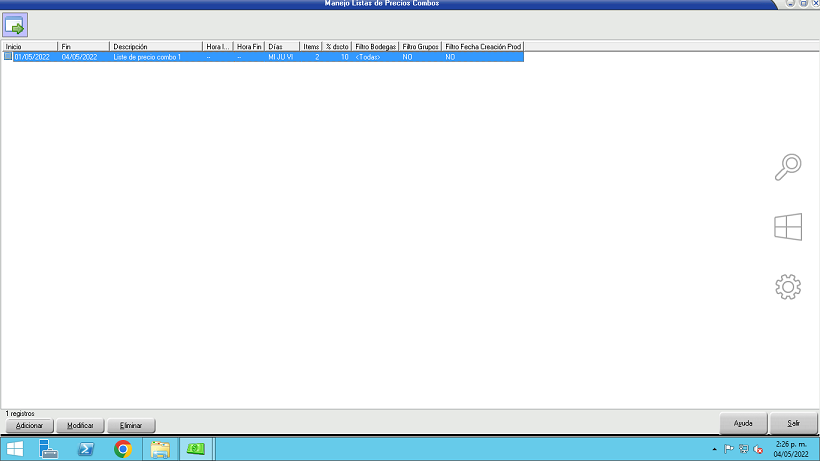Image resolution: width=820 pixels, height=461 pixels.
Task: Open the settings gear charm
Action: [788, 288]
